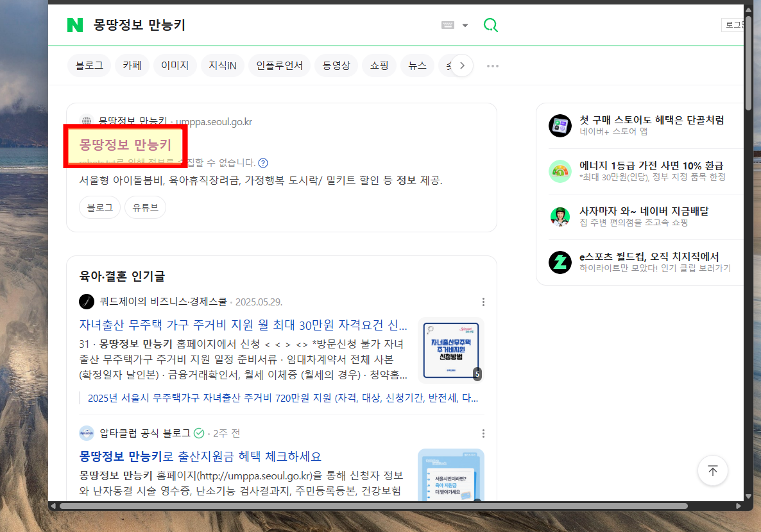Click the 치지직 Z logo icon
Screen dimensions: 761x532
click(x=560, y=262)
